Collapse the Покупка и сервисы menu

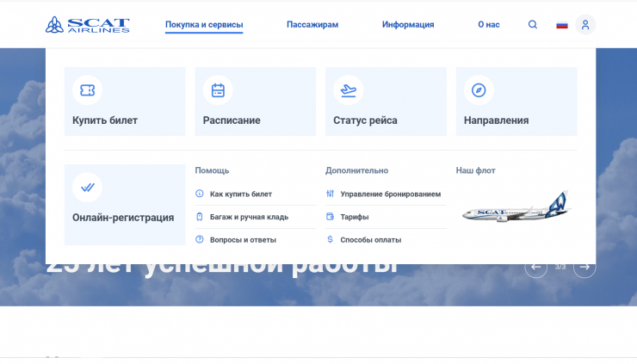pos(204,25)
